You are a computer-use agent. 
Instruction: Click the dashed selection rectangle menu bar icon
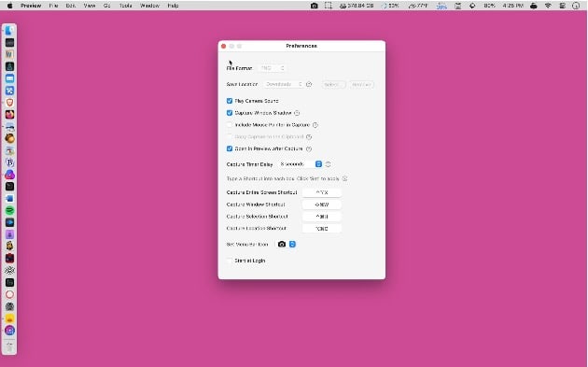coord(329,6)
